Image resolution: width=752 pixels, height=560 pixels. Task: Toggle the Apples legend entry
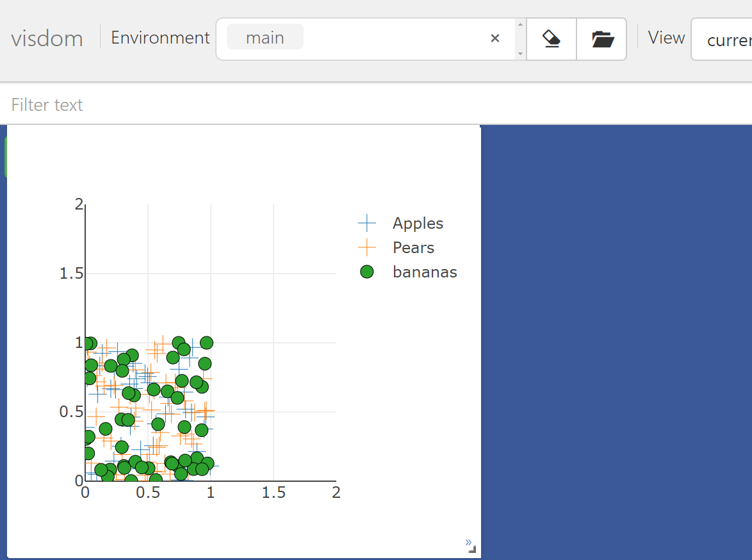418,223
